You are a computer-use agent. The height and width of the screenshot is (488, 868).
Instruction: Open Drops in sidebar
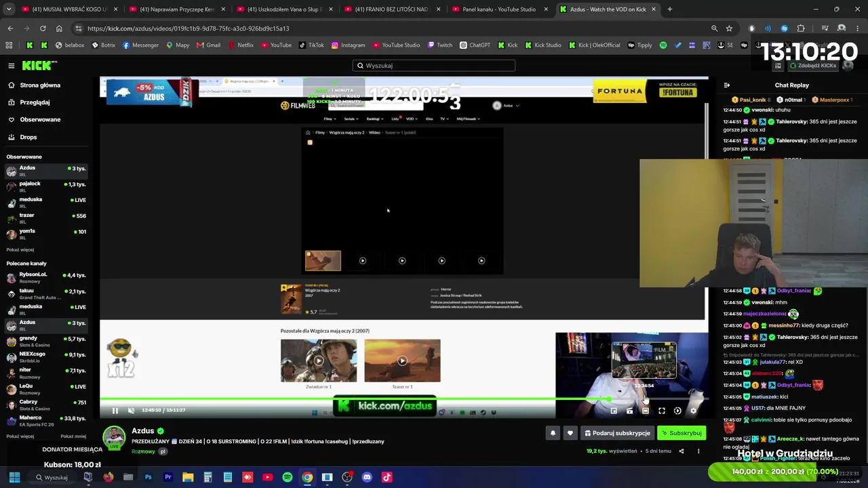tap(28, 137)
